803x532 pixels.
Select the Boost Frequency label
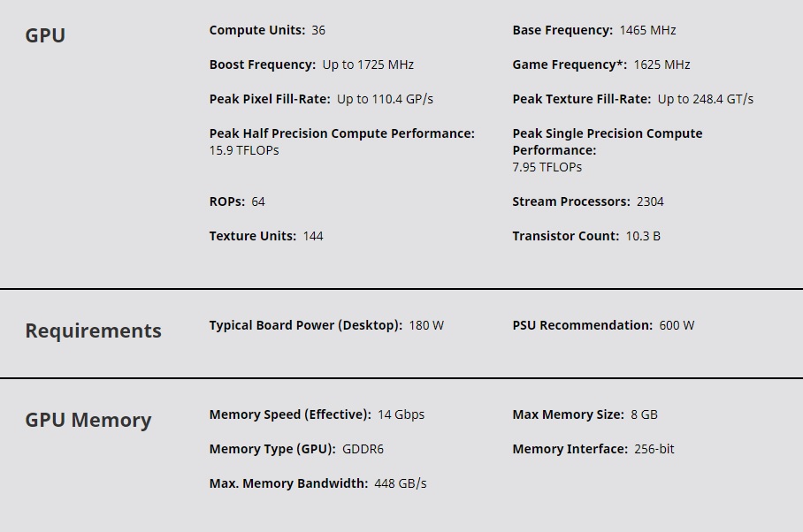tap(262, 65)
